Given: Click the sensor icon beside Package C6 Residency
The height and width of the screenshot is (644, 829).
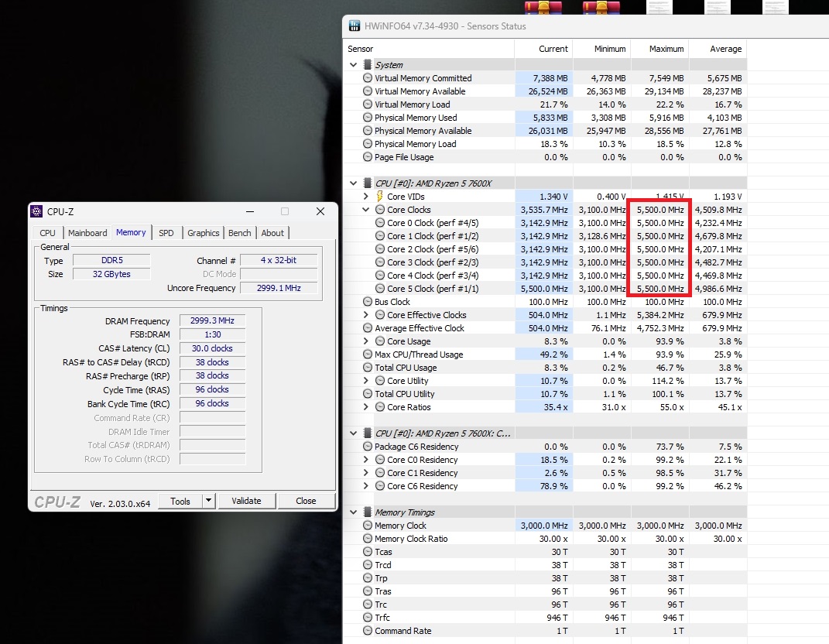Looking at the screenshot, I should pos(368,447).
